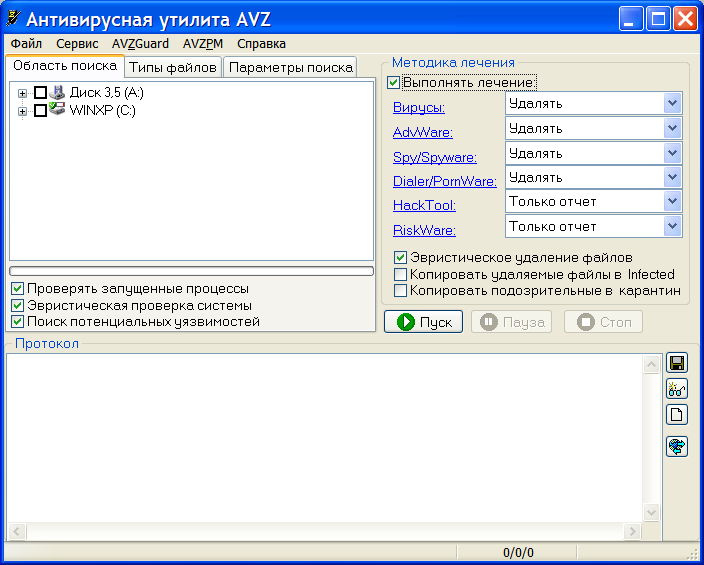
Task: Enable Копировать удаляемые файлы в Infected
Action: pyautogui.click(x=400, y=274)
